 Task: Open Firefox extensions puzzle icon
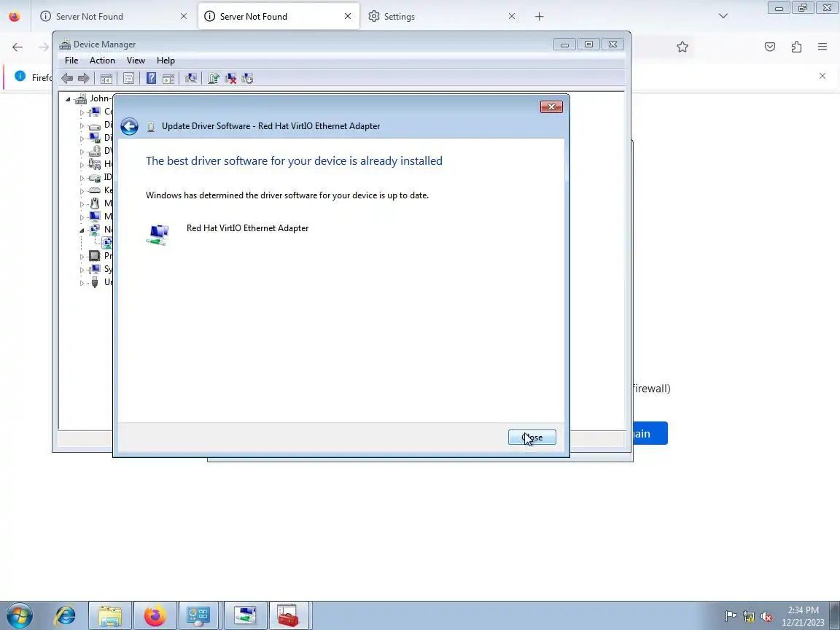(x=796, y=47)
